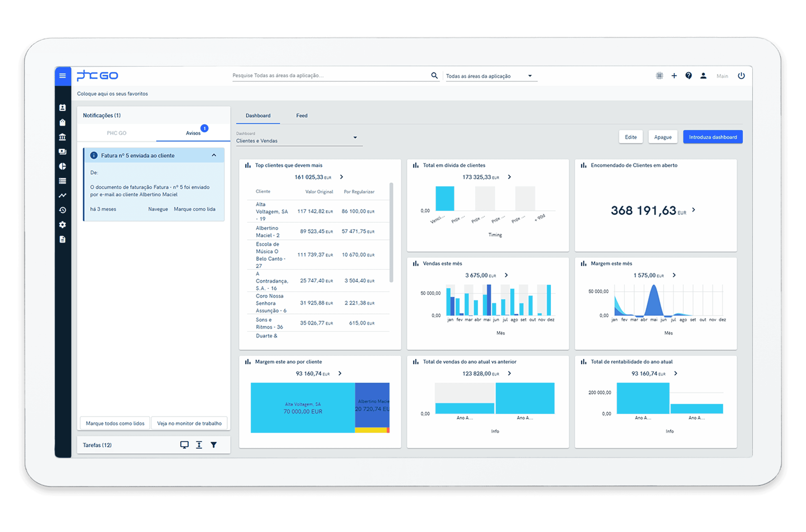Click Marque como lida link
Image resolution: width=806 pixels, height=532 pixels.
[195, 209]
